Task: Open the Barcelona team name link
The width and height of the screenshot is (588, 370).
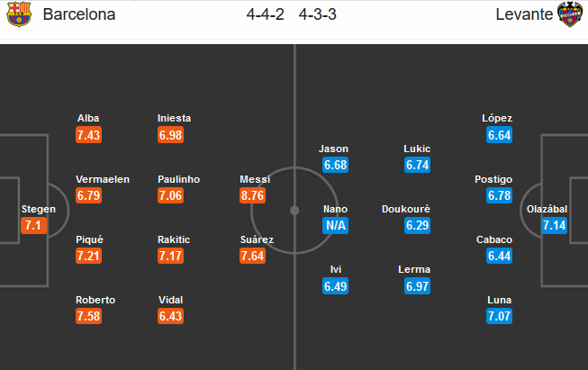Action: [76, 15]
